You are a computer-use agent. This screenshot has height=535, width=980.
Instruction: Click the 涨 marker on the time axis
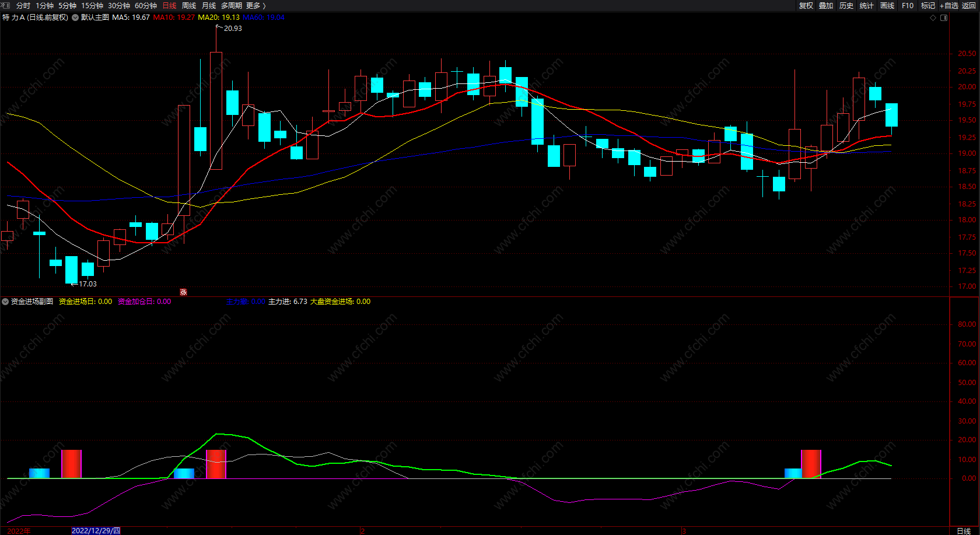coord(183,292)
